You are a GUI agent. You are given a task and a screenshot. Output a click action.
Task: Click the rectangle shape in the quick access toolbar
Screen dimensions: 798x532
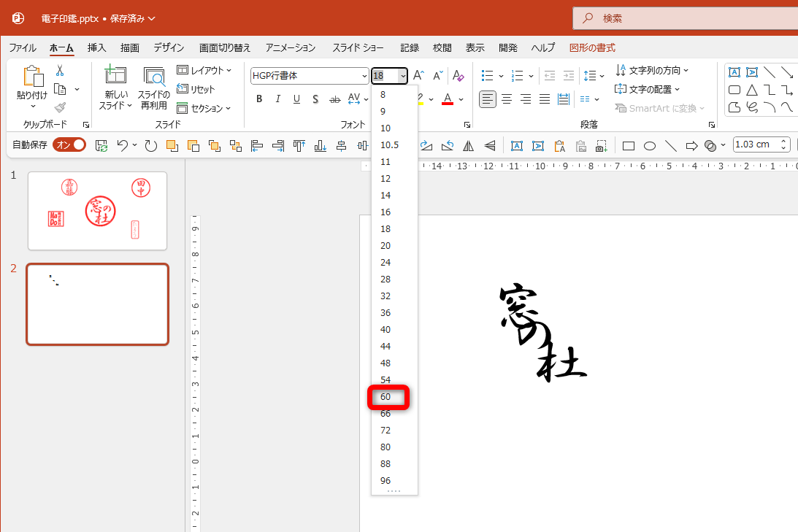click(629, 147)
